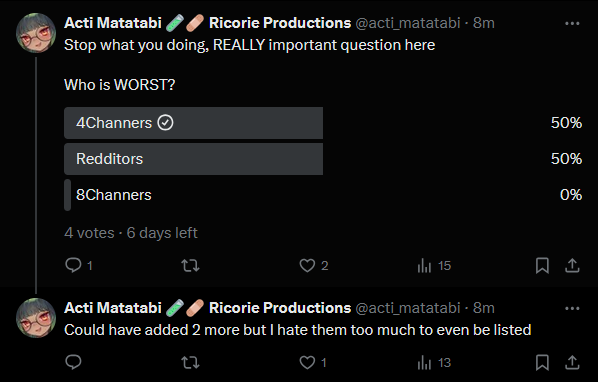
Task: Share the poll tweet
Action: point(572,265)
